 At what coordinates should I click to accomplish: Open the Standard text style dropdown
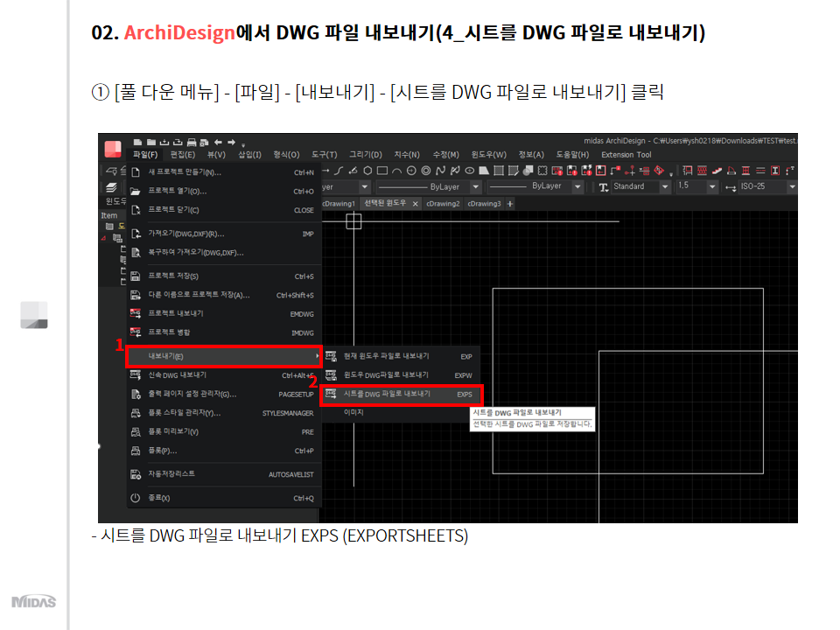click(665, 187)
